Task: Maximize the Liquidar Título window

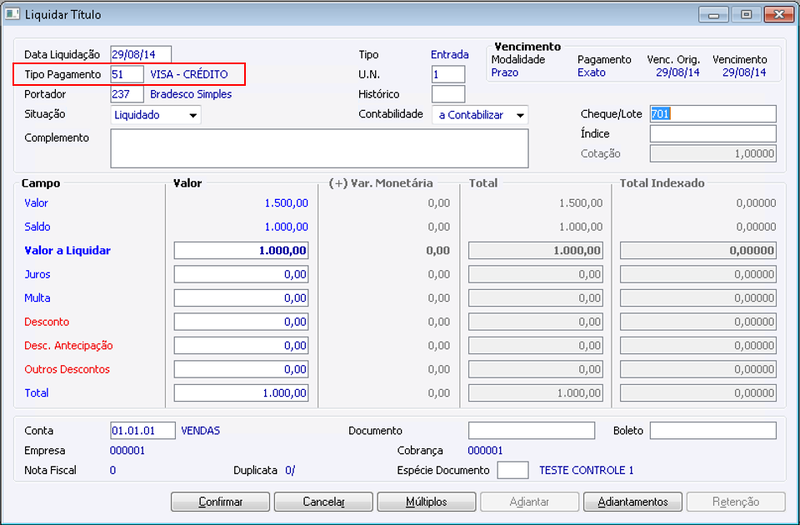Action: [746, 14]
